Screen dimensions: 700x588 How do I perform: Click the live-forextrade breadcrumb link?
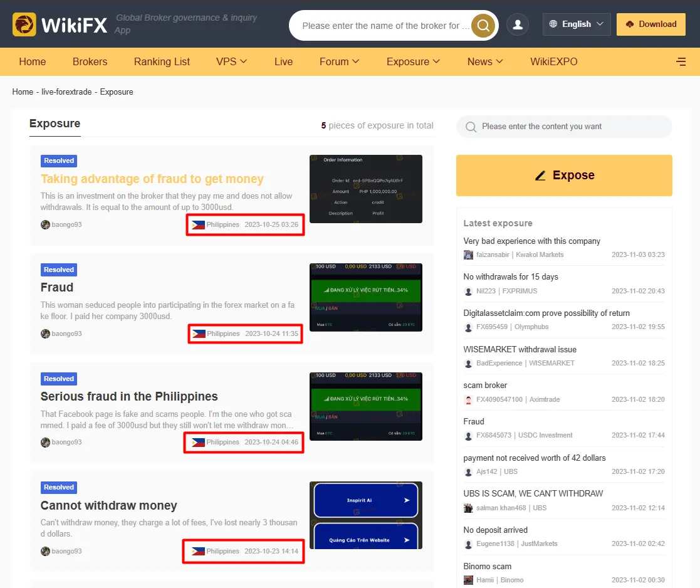pos(66,92)
